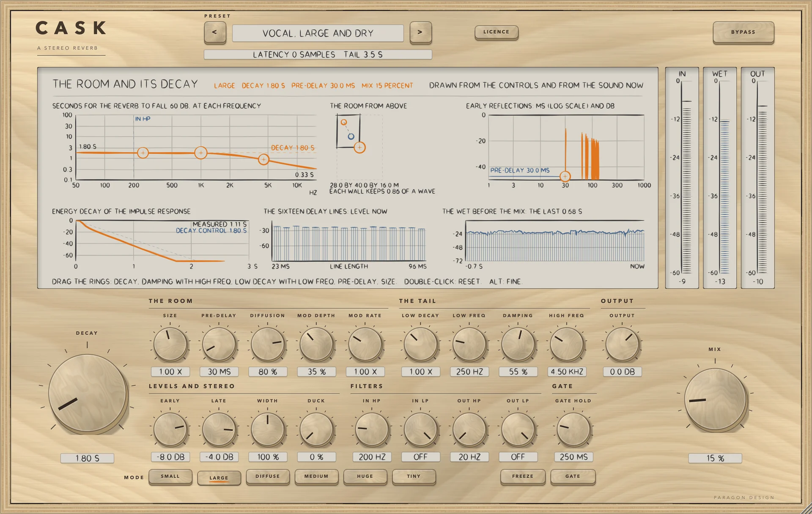The image size is (812, 514).
Task: Click the In LP filter knob
Action: (x=420, y=429)
